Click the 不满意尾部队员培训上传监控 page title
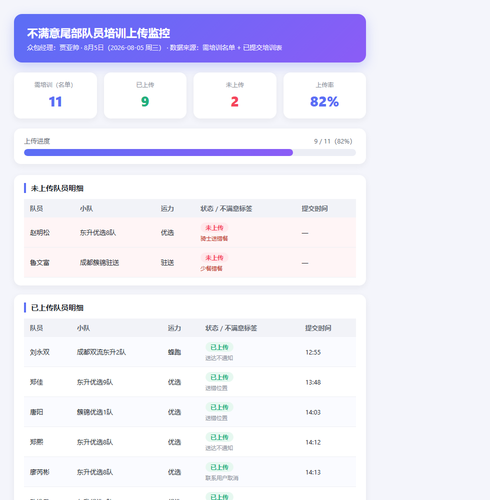Viewport: 490px width, 500px height. 98,33
